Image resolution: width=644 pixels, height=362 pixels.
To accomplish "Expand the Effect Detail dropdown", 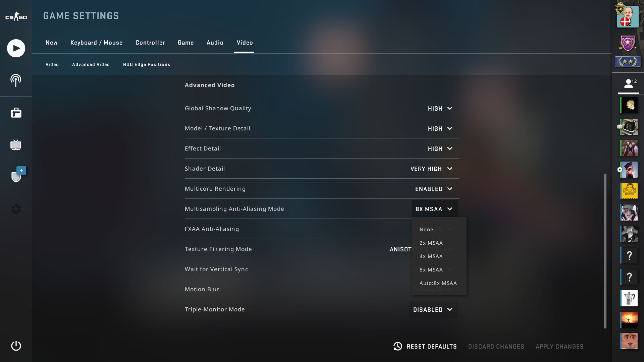I will click(x=440, y=149).
